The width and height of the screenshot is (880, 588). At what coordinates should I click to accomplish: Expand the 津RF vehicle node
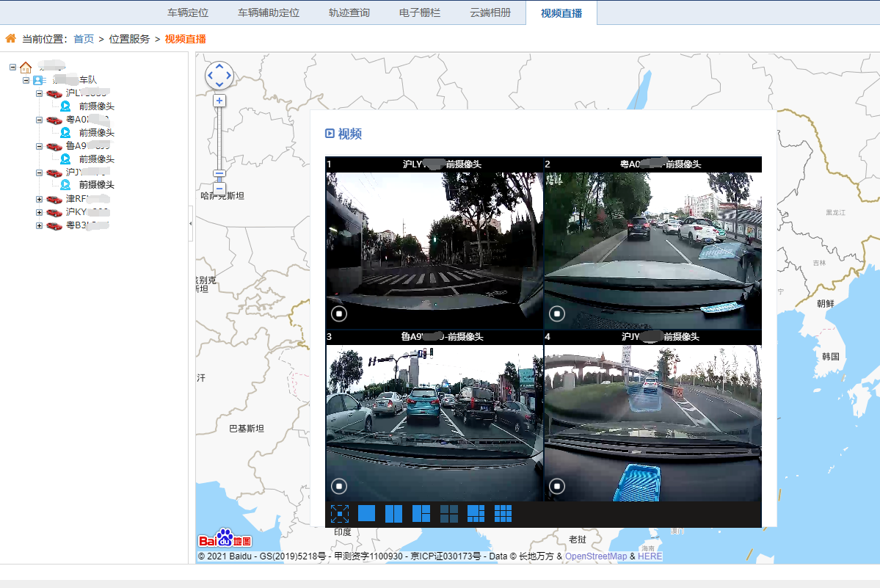pos(40,199)
